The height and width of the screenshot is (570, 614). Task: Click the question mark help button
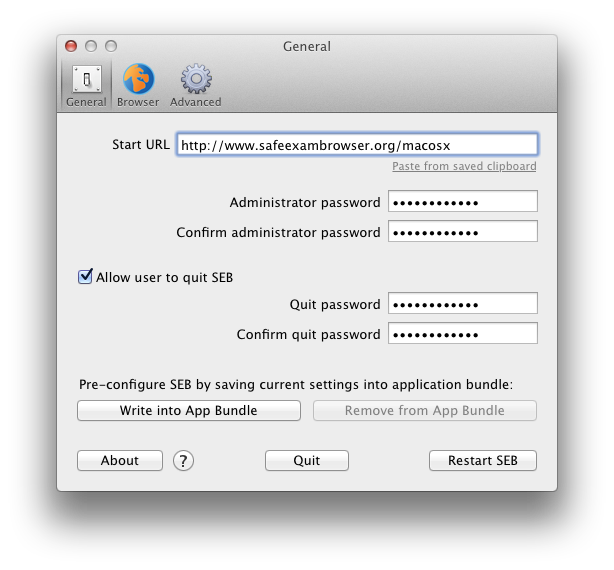coord(183,461)
